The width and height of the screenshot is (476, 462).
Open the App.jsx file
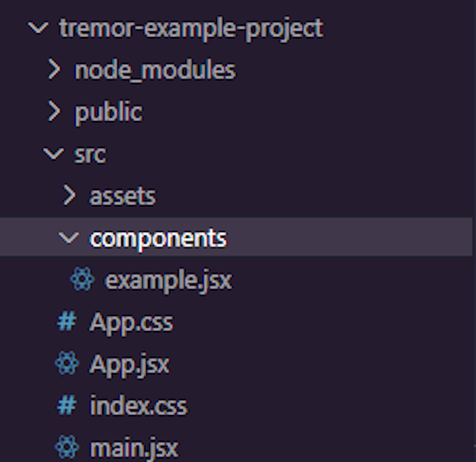pyautogui.click(x=129, y=364)
